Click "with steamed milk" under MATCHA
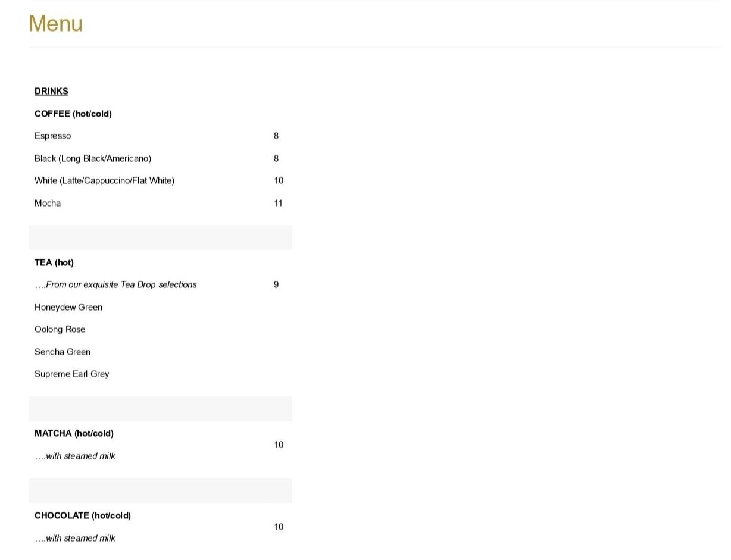The height and width of the screenshot is (560, 731). pyautogui.click(x=76, y=456)
